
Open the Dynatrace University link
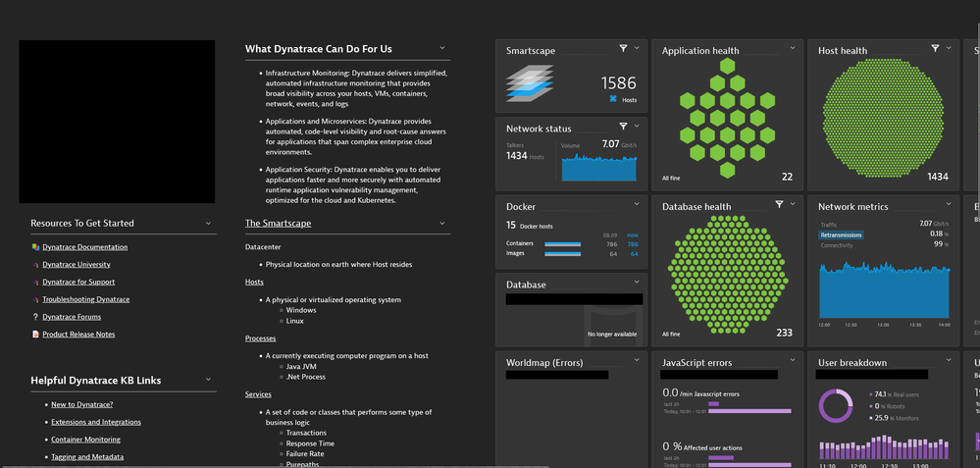click(77, 265)
